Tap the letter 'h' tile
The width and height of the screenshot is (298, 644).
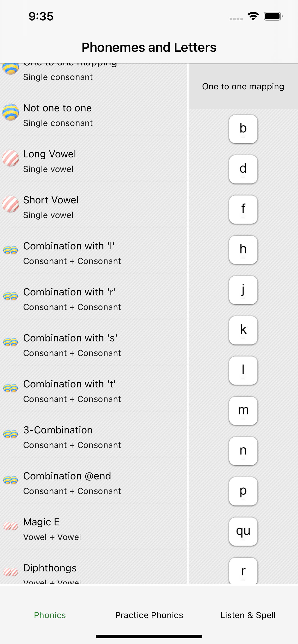pyautogui.click(x=243, y=250)
